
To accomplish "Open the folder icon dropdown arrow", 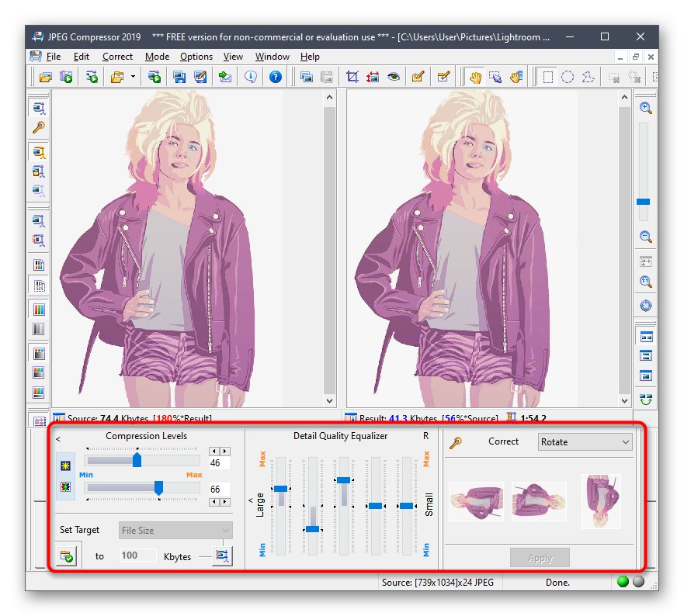I will pos(133,77).
